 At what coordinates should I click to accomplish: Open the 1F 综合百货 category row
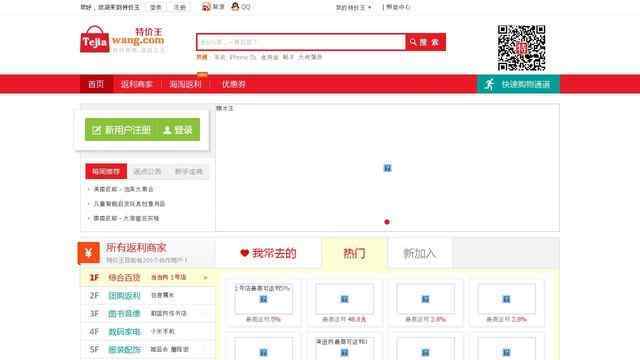[148, 277]
